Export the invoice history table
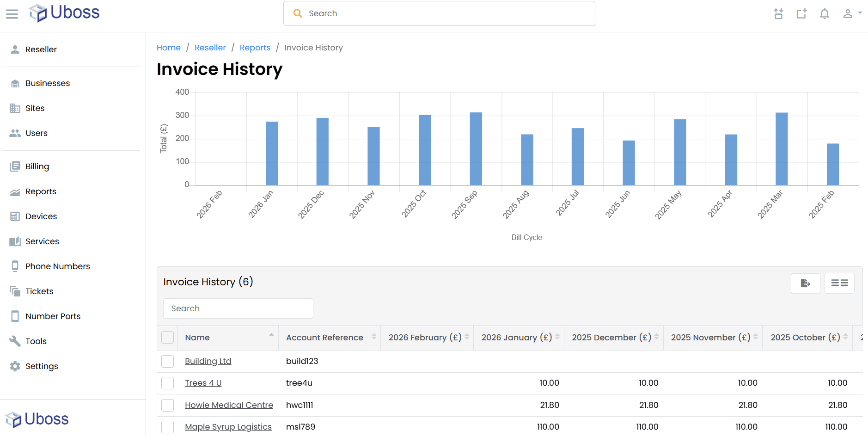The height and width of the screenshot is (437, 868). (806, 283)
